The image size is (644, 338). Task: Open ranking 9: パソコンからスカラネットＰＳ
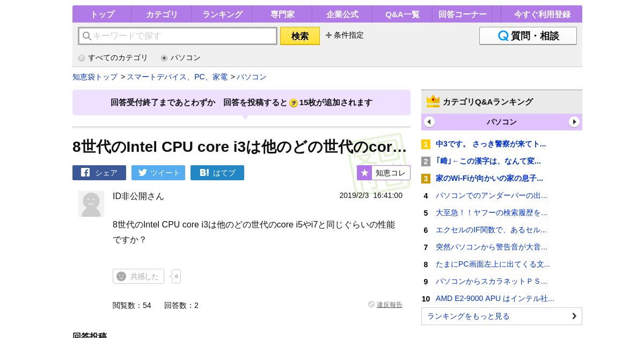pyautogui.click(x=492, y=281)
